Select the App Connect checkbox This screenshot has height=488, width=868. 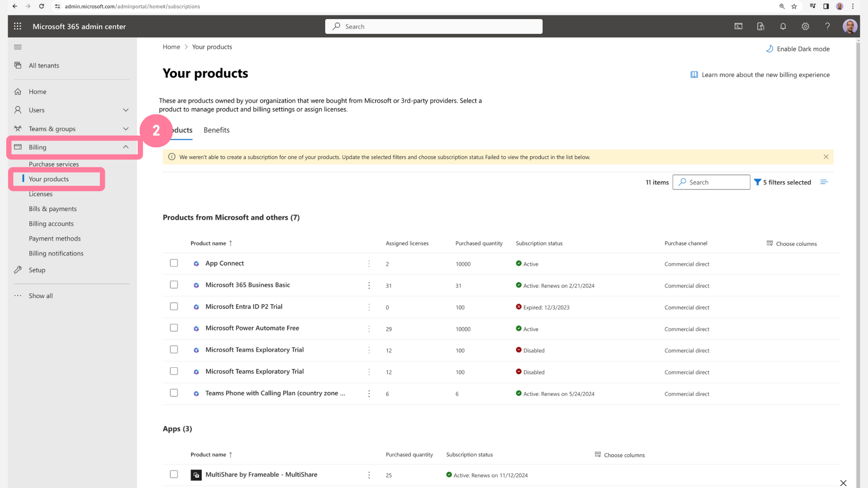(174, 263)
